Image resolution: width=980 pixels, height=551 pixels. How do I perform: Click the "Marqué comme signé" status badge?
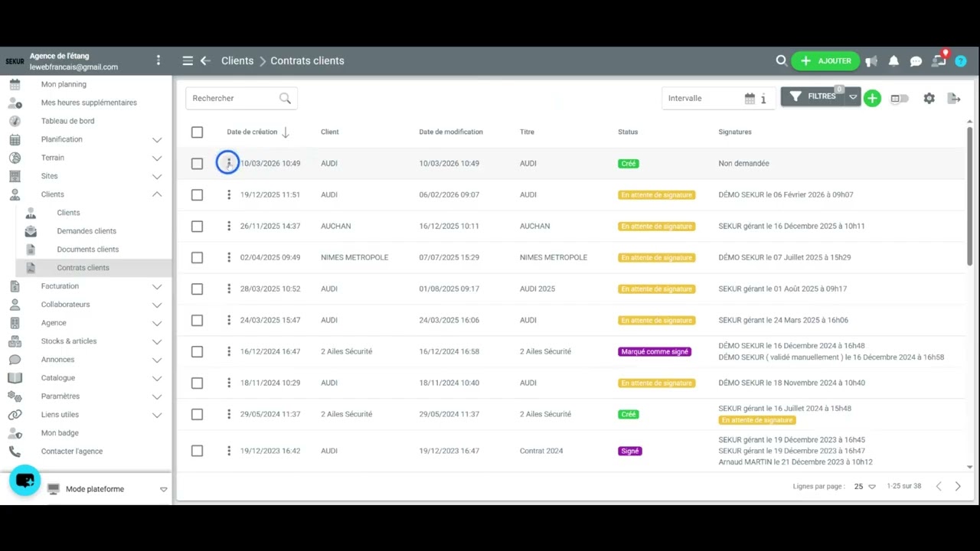click(x=655, y=352)
